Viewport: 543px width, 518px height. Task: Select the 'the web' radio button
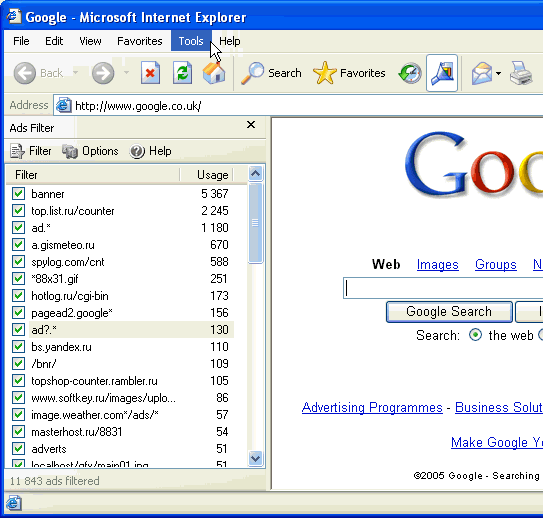(475, 335)
